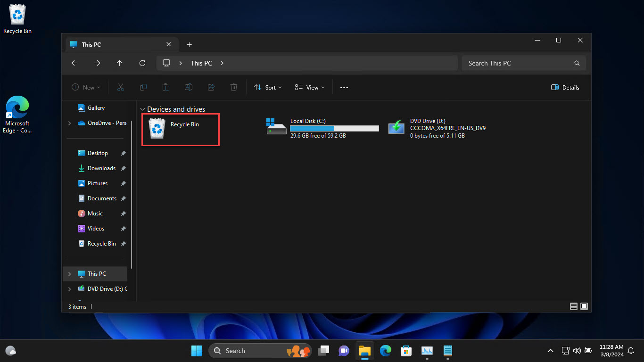Switch to large icons layout via bottom-right toggle
The image size is (644, 362).
click(x=584, y=306)
